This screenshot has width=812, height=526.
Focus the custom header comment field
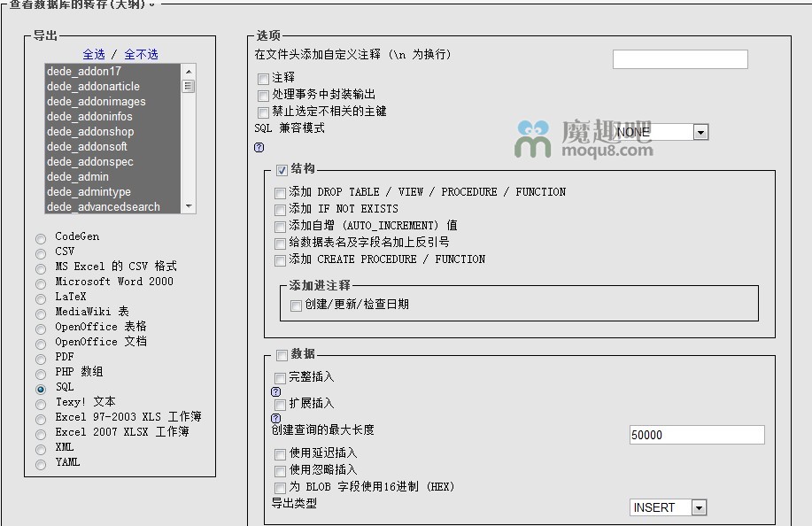coord(680,59)
